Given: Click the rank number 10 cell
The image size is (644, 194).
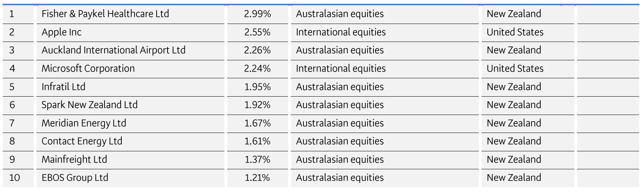Looking at the screenshot, I should (15, 178).
